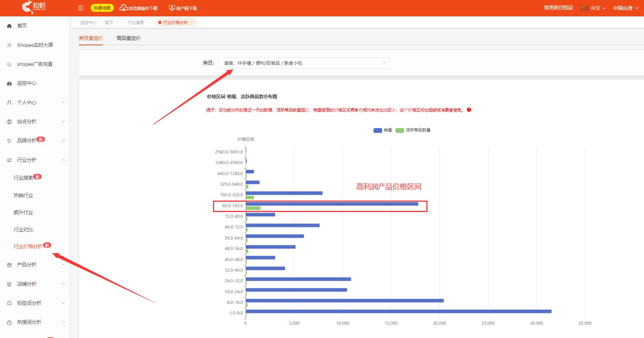
Task: Click 客户端下载 link text
Action: [187, 8]
